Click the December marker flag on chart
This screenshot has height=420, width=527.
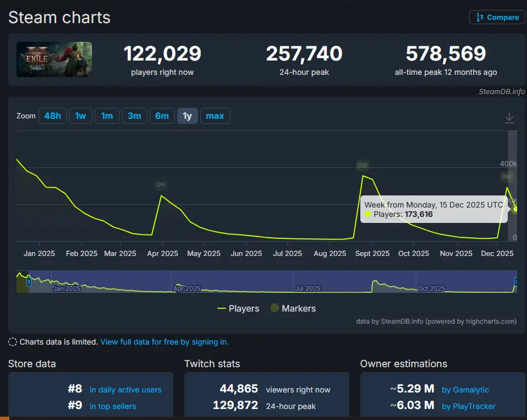506,177
